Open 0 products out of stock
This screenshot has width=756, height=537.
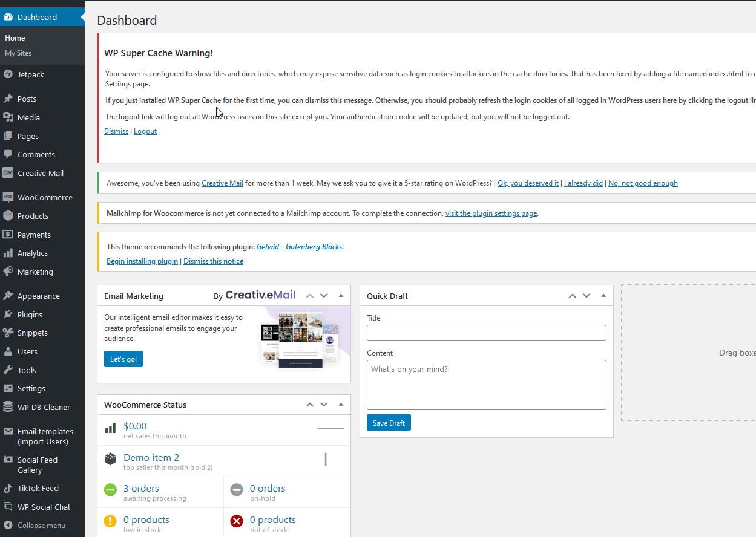pyautogui.click(x=273, y=519)
